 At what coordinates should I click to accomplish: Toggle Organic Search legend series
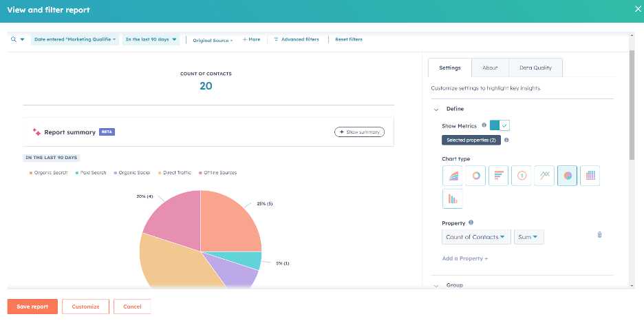(x=48, y=173)
